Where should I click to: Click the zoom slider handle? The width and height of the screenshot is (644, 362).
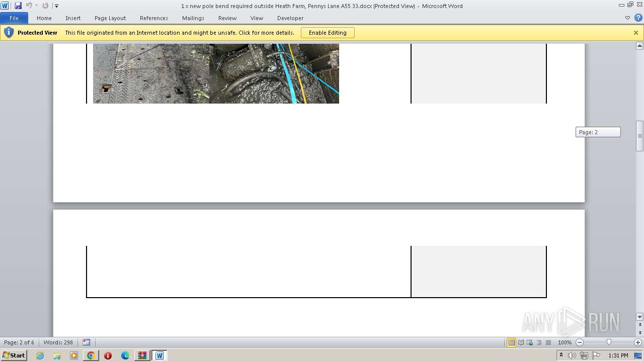[609, 342]
